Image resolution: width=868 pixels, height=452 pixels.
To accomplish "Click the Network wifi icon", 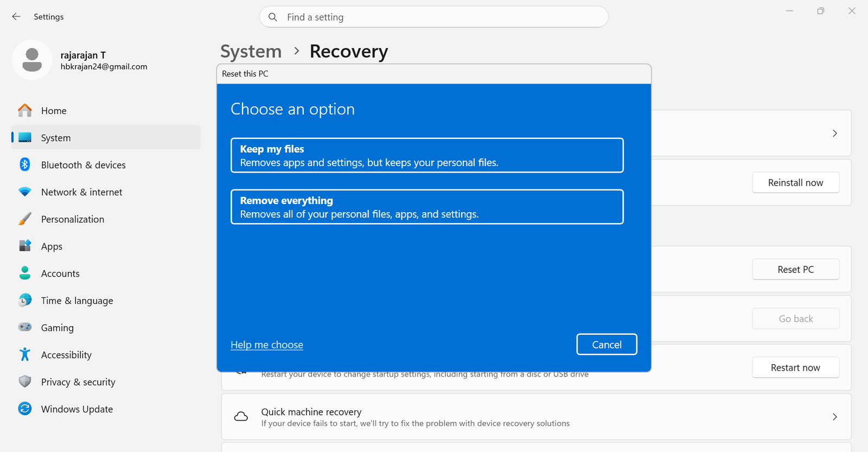I will pyautogui.click(x=25, y=192).
